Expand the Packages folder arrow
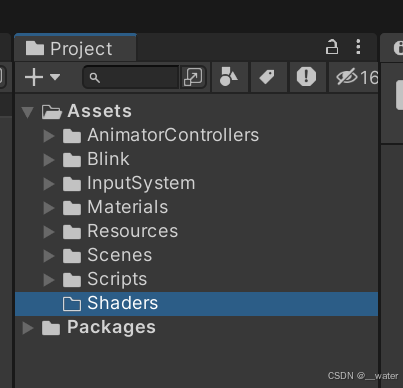Screen dimensions: 403x388 click(x=28, y=328)
